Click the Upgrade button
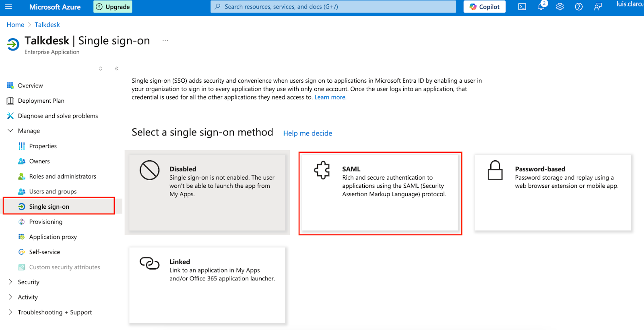644x330 pixels. (x=113, y=7)
